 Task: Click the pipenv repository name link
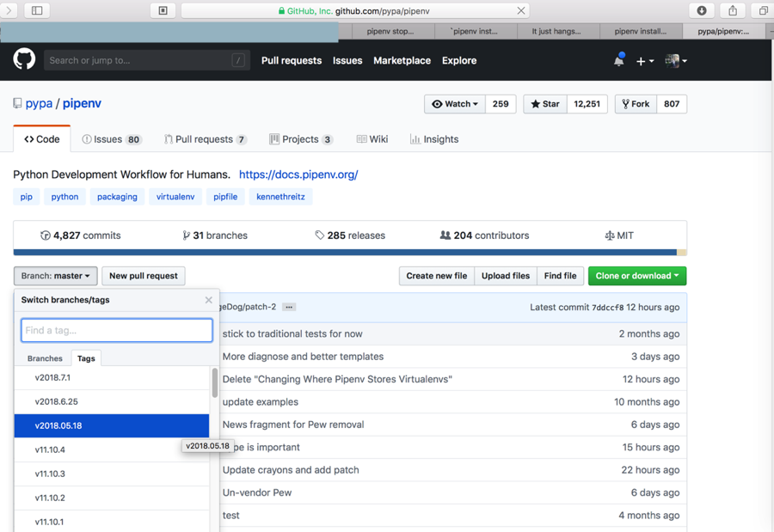[x=82, y=103]
